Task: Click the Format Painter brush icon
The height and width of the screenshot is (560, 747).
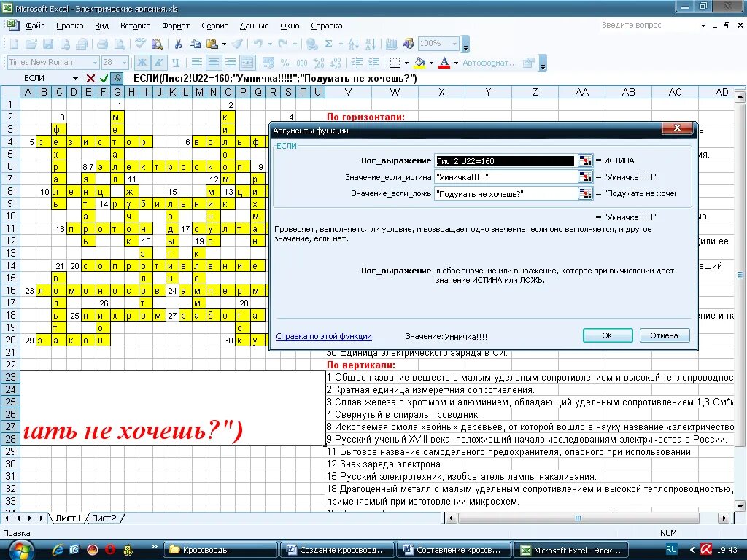Action: 237,44
